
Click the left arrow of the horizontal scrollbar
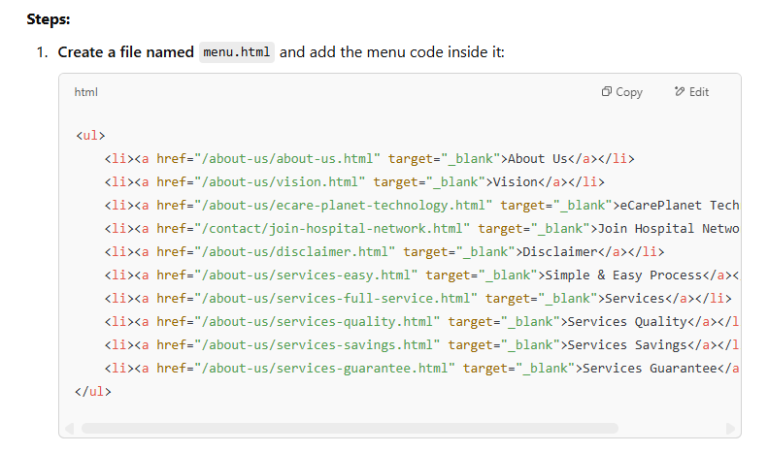(x=69, y=428)
